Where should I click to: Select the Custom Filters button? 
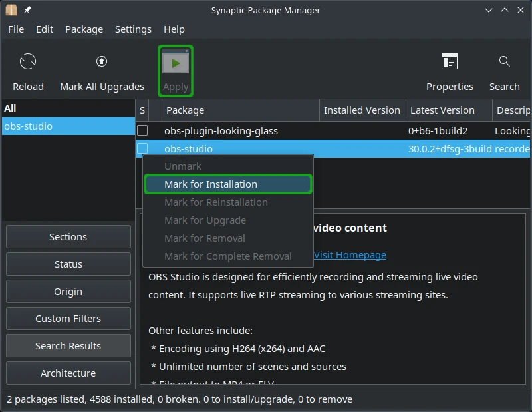(x=68, y=319)
